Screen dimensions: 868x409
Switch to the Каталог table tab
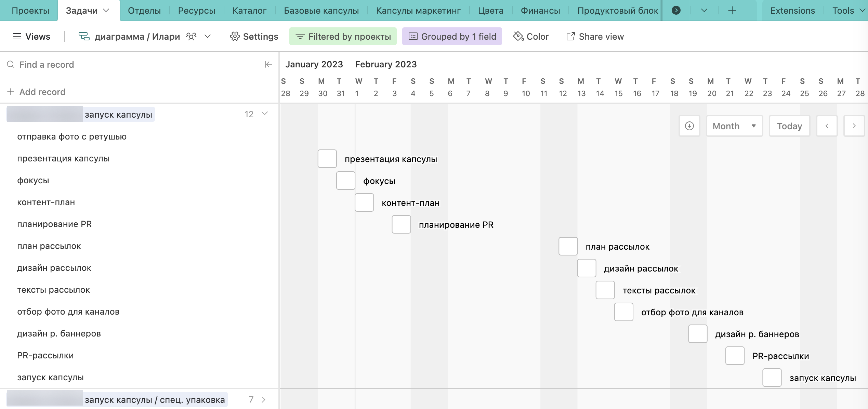249,10
